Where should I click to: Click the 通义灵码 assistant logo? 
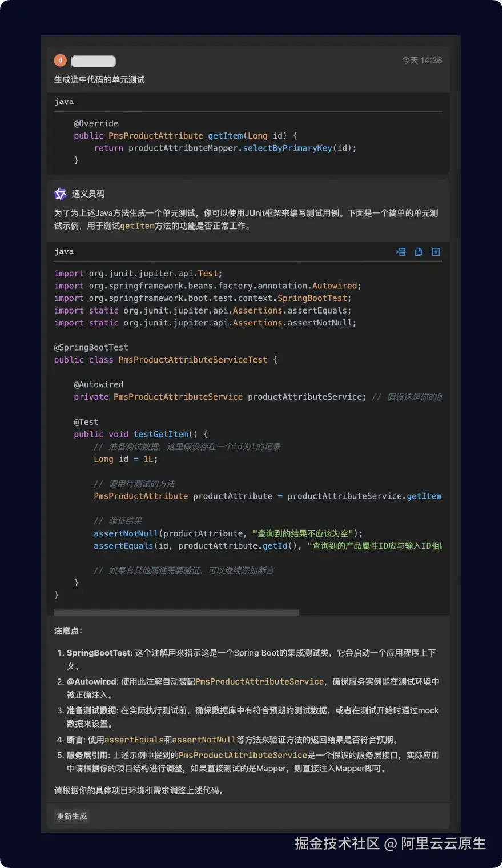click(60, 194)
